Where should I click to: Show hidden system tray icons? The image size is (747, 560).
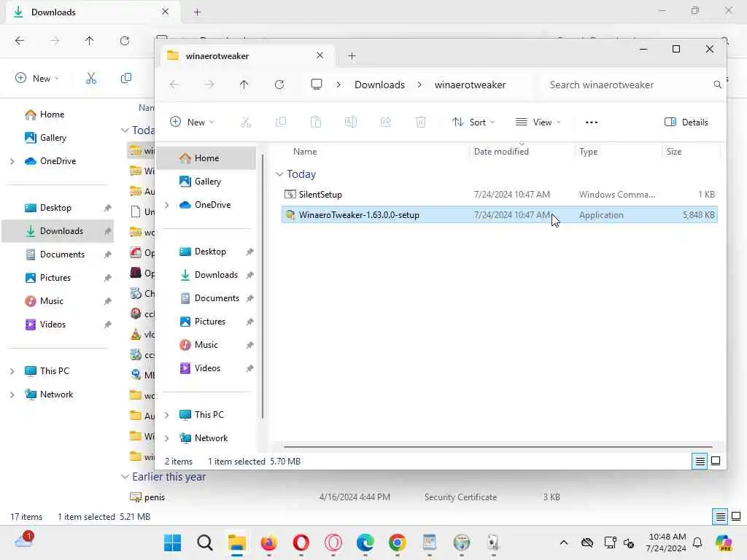point(564,542)
